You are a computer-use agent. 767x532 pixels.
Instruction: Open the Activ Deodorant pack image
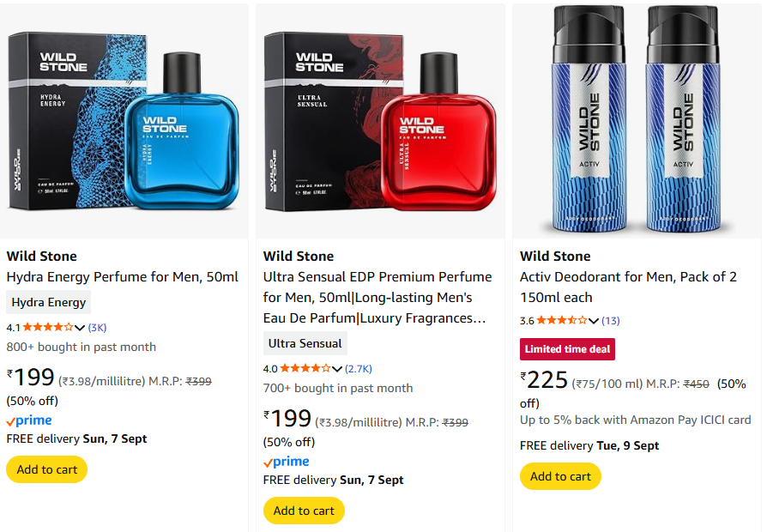point(636,122)
